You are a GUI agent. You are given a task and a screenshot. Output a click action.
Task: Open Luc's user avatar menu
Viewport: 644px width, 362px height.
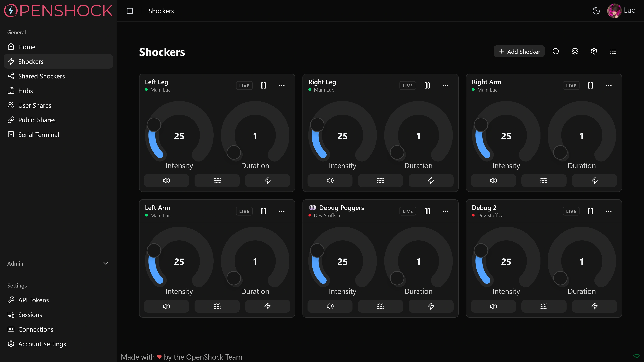pos(614,11)
